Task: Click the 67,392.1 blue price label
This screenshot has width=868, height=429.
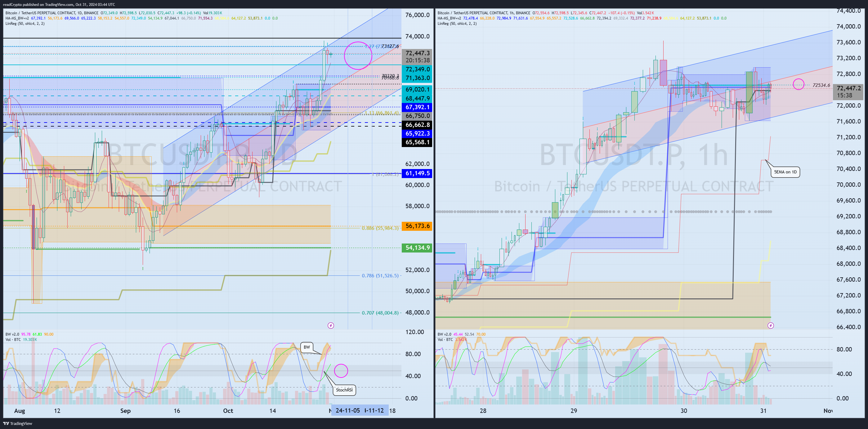Action: 417,107
